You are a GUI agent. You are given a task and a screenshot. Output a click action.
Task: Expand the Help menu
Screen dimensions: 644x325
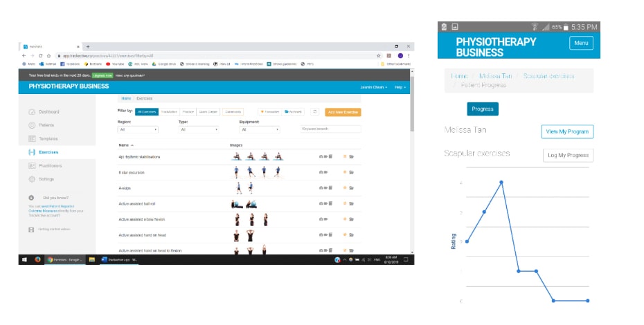[400, 87]
